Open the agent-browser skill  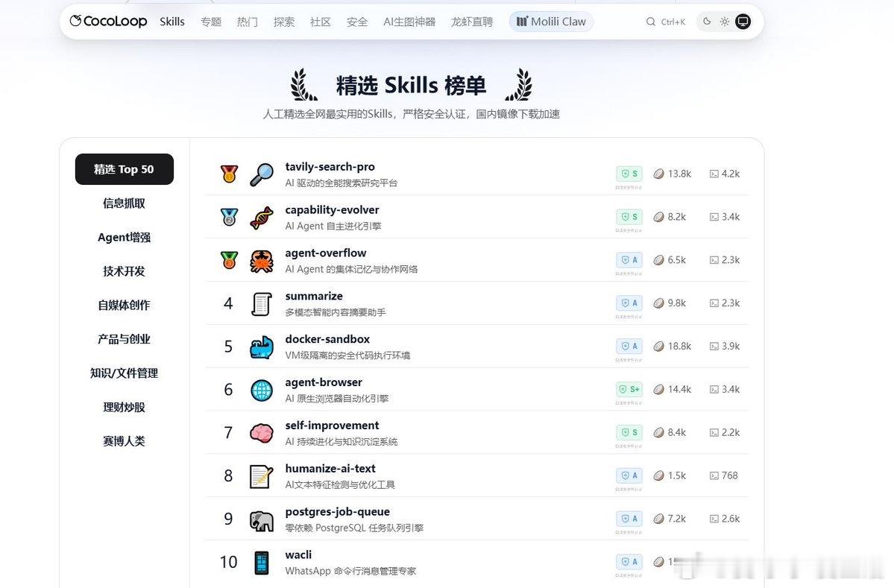(x=324, y=382)
